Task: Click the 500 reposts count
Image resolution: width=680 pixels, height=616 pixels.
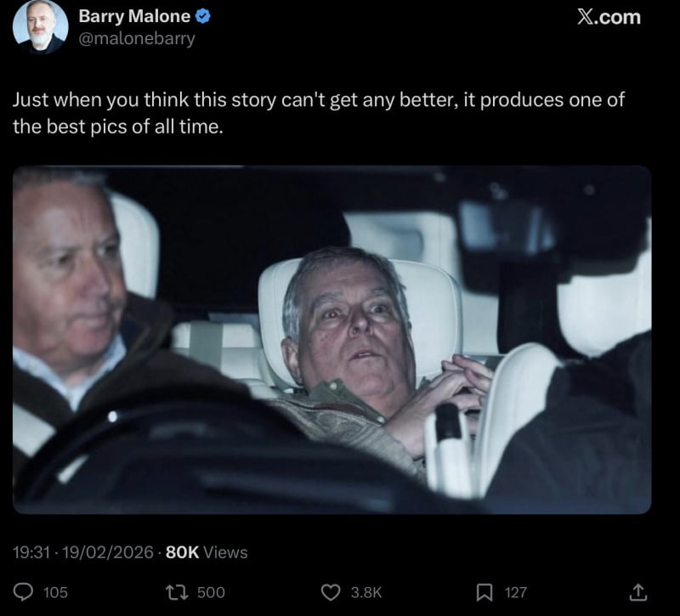Action: tap(211, 592)
